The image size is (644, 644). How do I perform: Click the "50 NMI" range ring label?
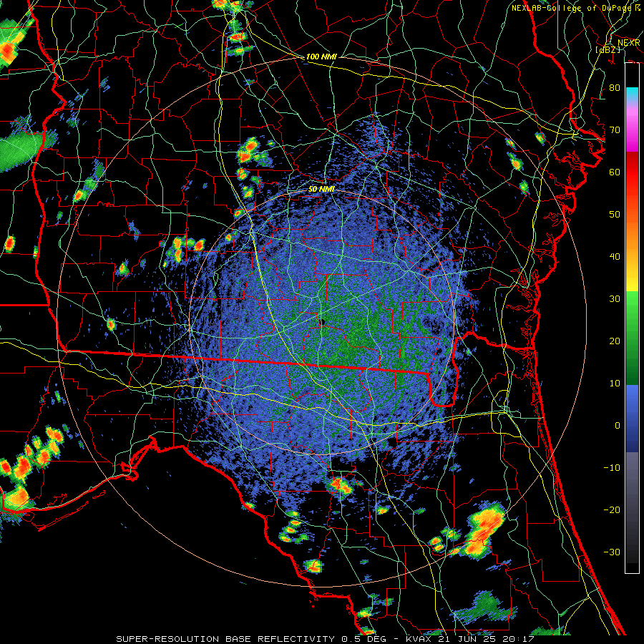point(321,190)
